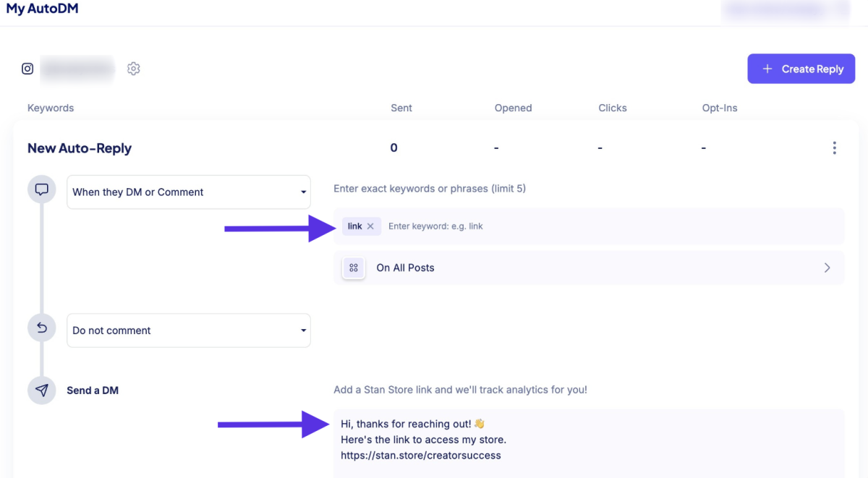The width and height of the screenshot is (868, 478).
Task: Click the Instagram logo icon
Action: click(27, 69)
